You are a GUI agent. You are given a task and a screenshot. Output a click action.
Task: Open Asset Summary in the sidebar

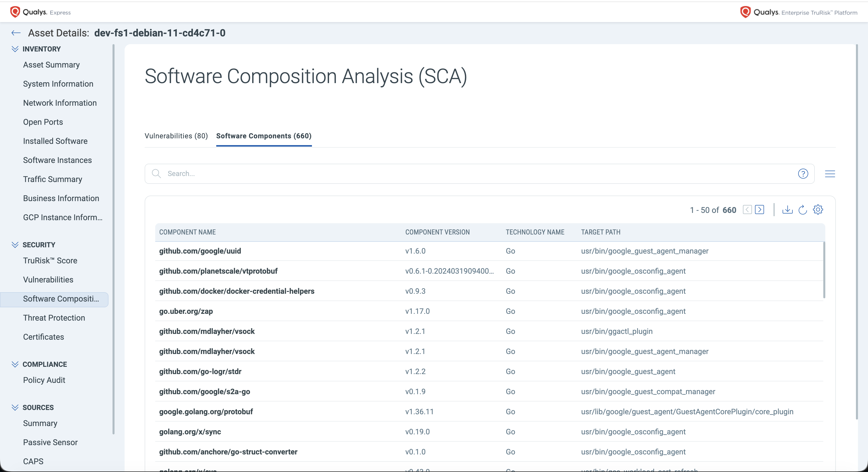tap(51, 65)
